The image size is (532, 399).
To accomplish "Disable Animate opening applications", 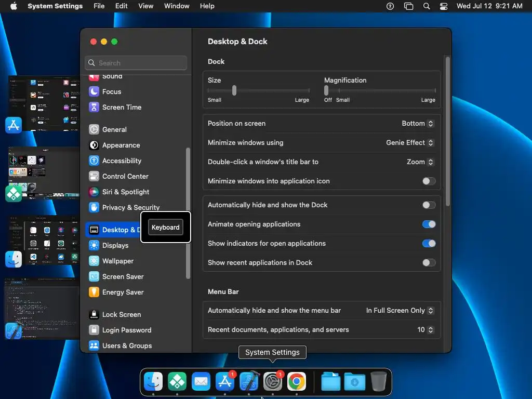I will coord(429,224).
